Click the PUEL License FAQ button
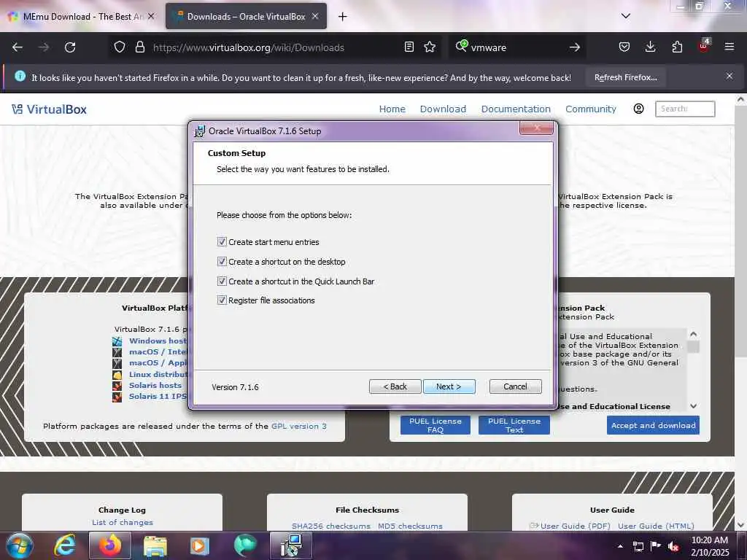 coord(436,425)
